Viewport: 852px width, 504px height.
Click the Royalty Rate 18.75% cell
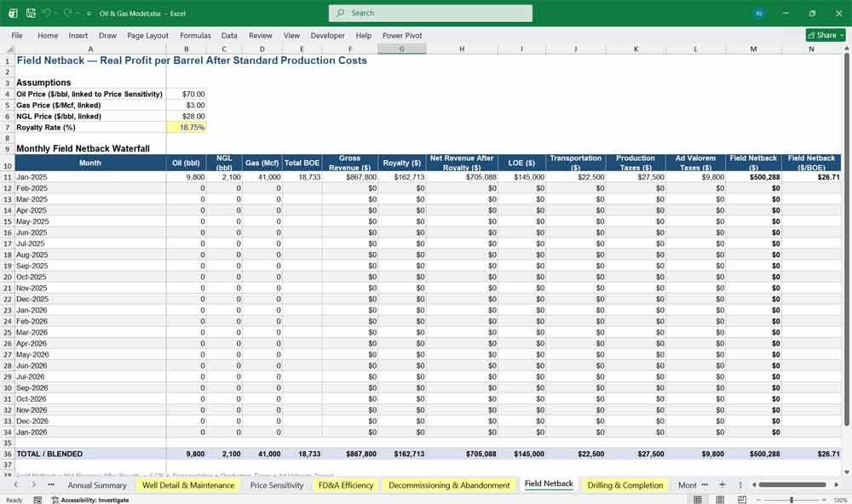tap(187, 127)
